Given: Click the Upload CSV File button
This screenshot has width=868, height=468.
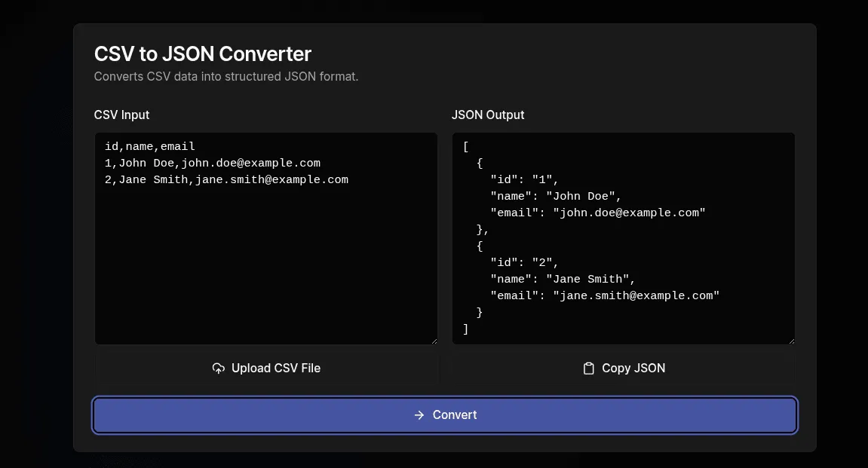Looking at the screenshot, I should tap(266, 368).
